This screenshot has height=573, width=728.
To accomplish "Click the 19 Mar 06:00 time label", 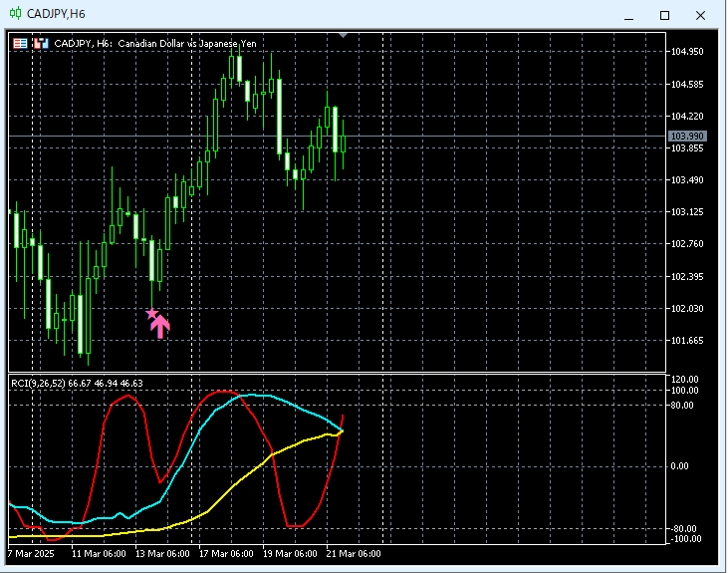I will click(290, 553).
